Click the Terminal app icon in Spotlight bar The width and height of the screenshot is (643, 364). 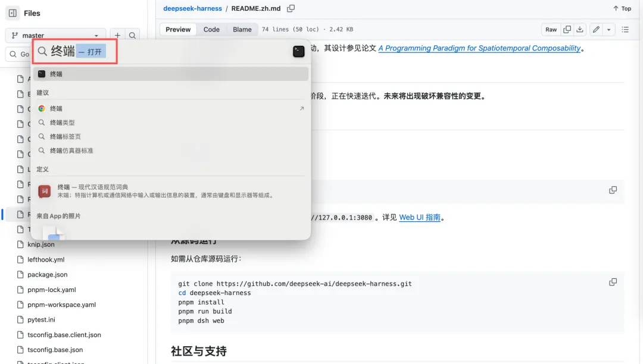click(298, 51)
